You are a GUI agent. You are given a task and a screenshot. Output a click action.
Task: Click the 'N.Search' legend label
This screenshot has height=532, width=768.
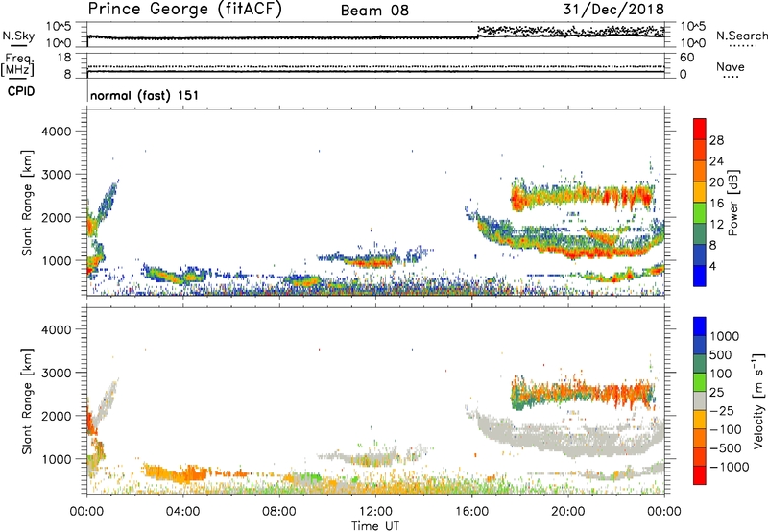(741, 36)
